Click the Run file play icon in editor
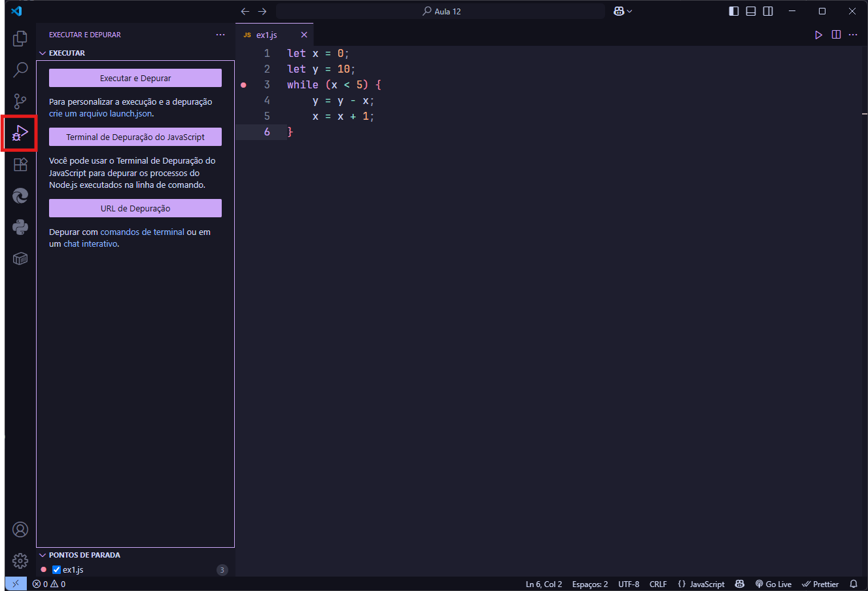Screen dimensions: 868x591 tap(818, 35)
